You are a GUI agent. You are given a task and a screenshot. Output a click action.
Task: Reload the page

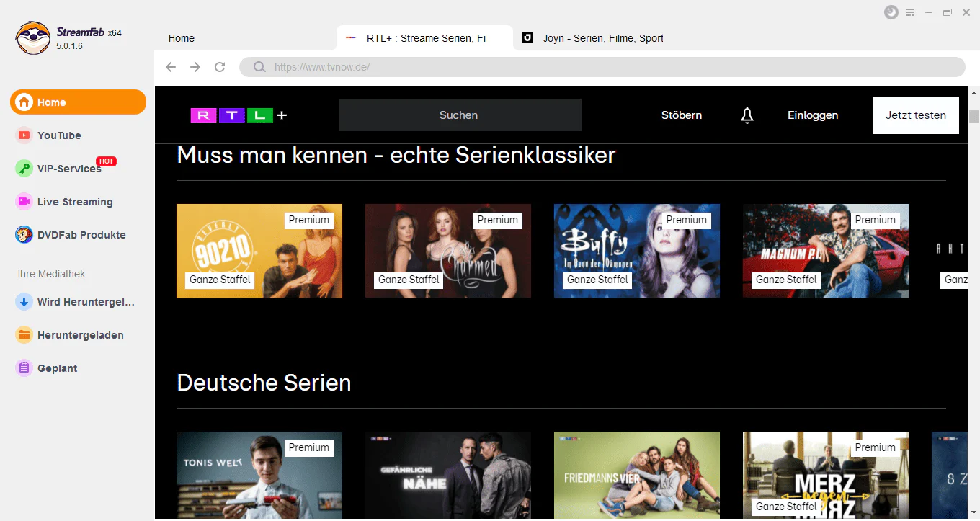pos(220,67)
